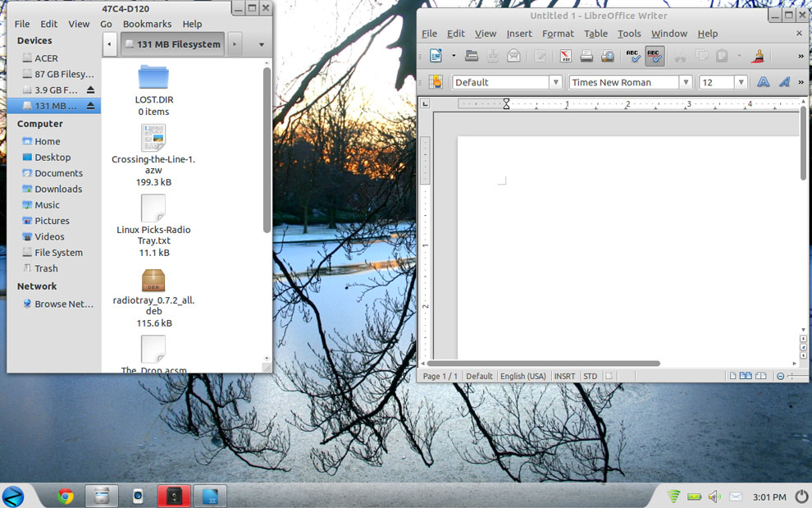Run Spelling and Grammar check icon
This screenshot has height=508, width=812.
pos(633,56)
